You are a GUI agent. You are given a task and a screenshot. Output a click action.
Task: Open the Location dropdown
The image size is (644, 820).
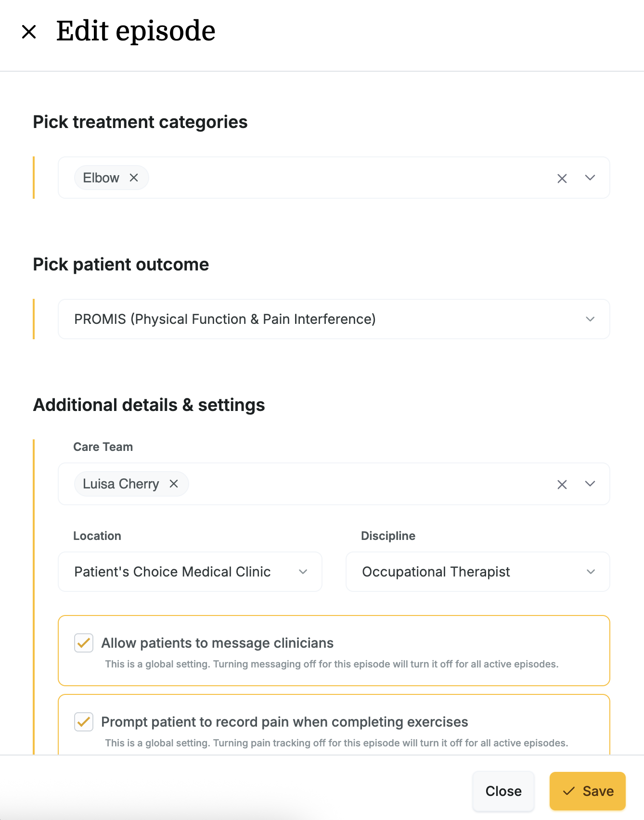(190, 572)
